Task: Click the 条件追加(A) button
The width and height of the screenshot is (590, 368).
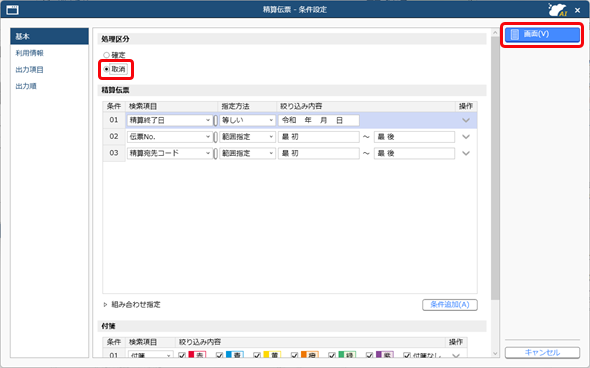Action: (450, 305)
